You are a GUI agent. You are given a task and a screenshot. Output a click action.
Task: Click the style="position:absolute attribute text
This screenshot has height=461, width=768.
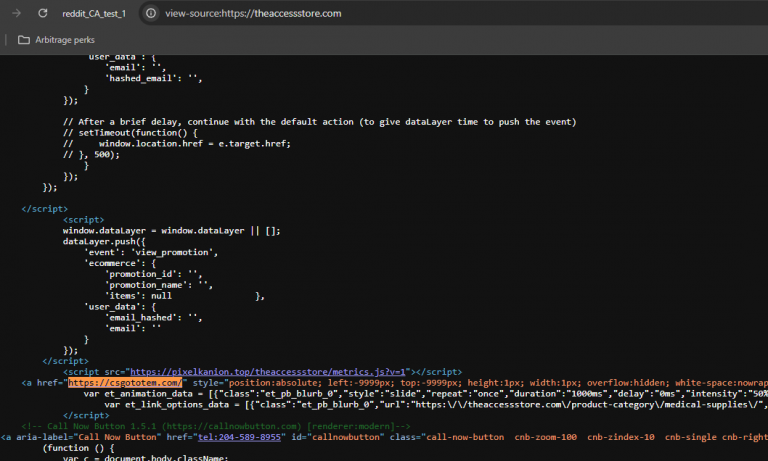[256, 383]
